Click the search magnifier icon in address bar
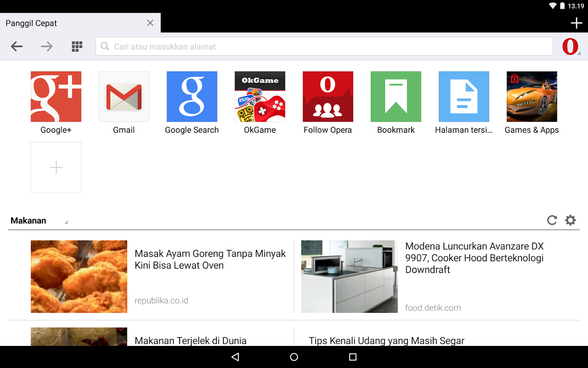 pos(105,47)
